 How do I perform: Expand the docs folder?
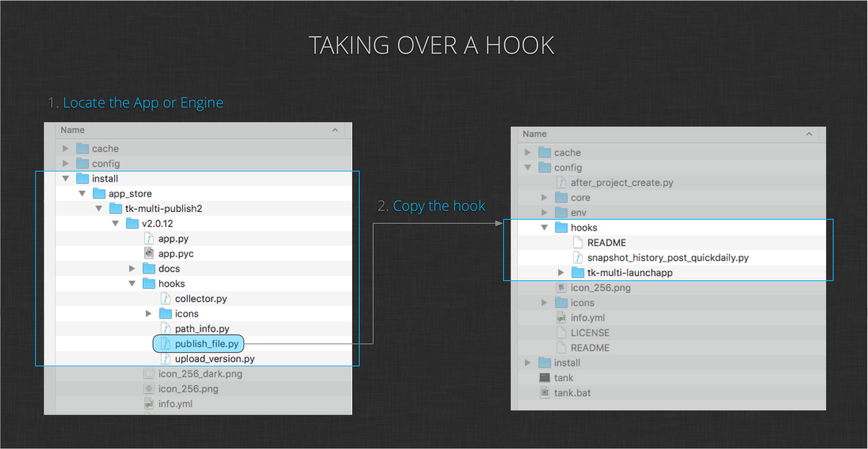point(132,269)
